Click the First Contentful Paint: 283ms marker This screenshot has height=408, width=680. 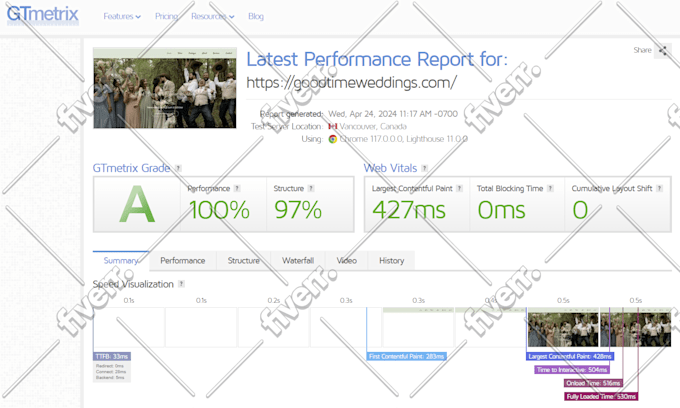coord(406,356)
